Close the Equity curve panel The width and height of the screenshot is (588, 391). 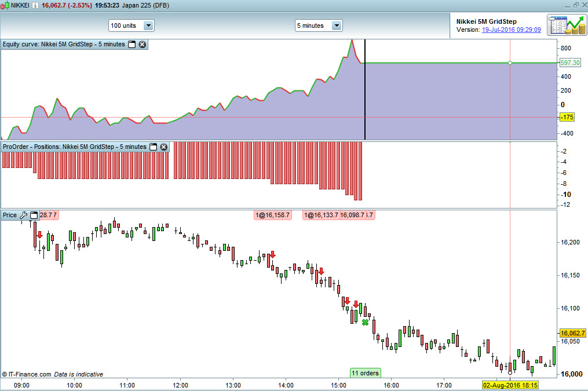(x=143, y=44)
